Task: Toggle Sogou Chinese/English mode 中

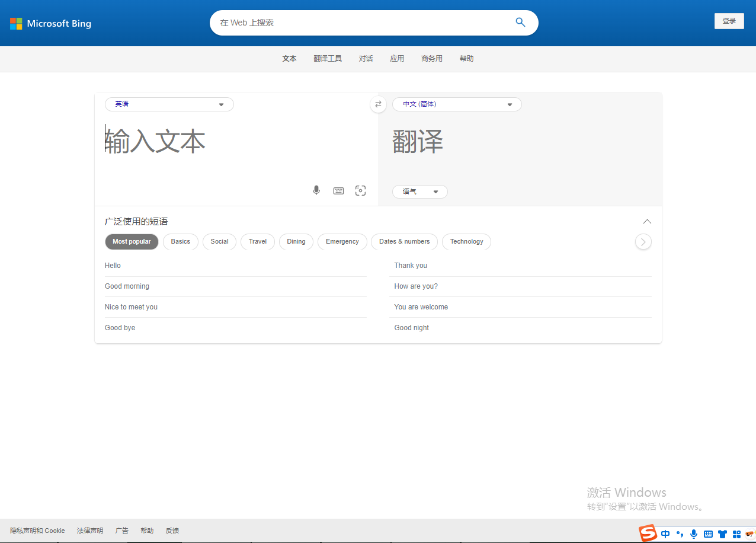Action: click(666, 534)
